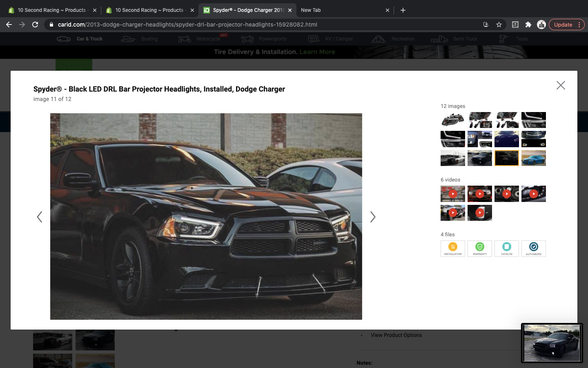The image size is (588, 368).
Task: Select the first headlight image thumbnail
Action: coord(452,120)
